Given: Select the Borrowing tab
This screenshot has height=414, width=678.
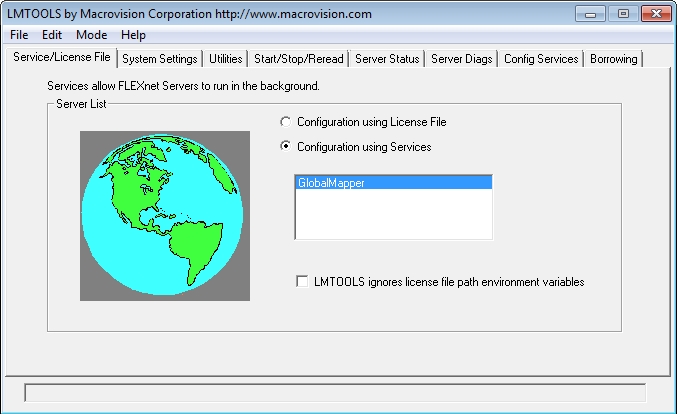Looking at the screenshot, I should pos(613,59).
